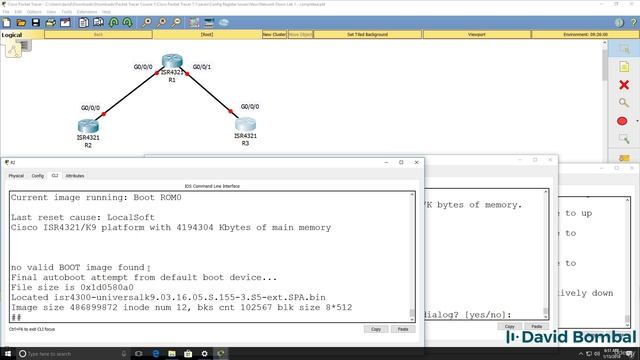
Task: Open the Extensions menu
Action: pyautogui.click(x=87, y=12)
